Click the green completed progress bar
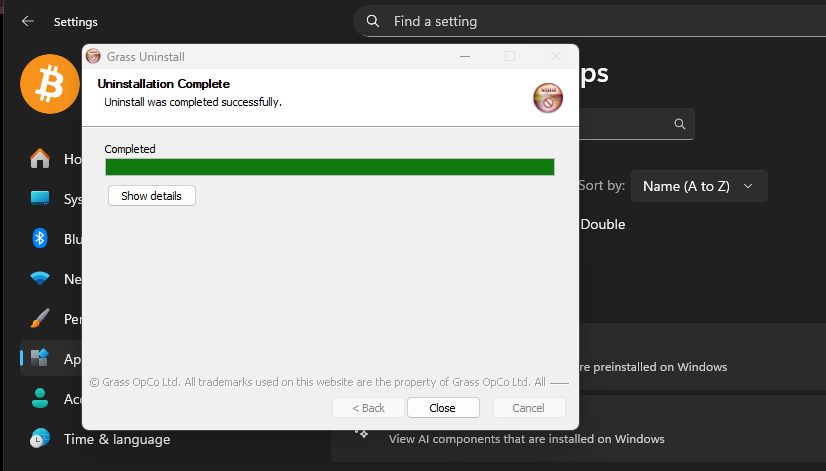This screenshot has width=826, height=471. point(330,167)
